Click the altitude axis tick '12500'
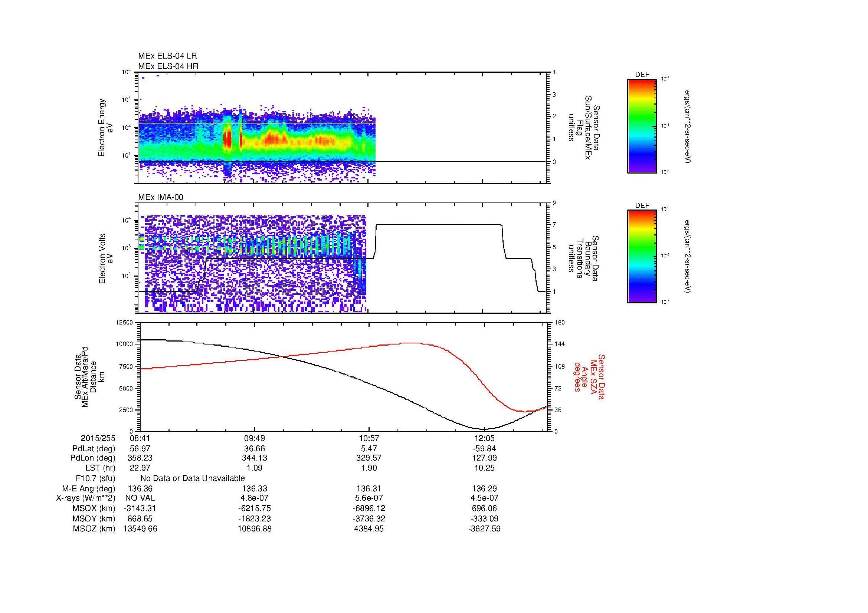The image size is (868, 613). [124, 322]
